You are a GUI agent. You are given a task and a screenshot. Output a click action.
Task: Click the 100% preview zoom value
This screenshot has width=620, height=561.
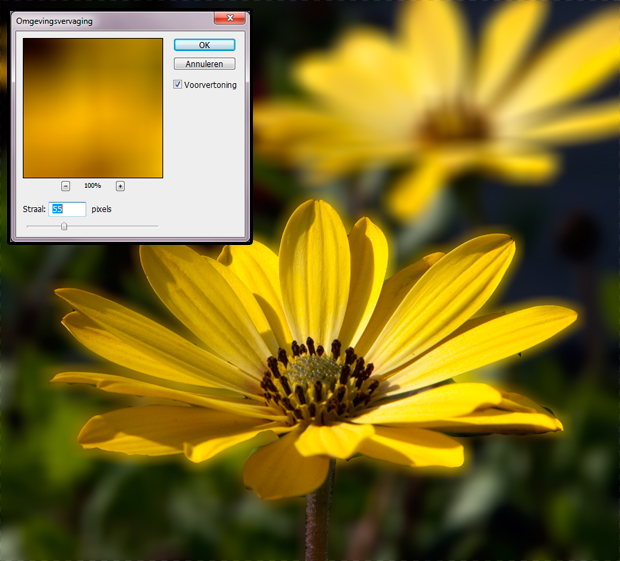coord(93,185)
